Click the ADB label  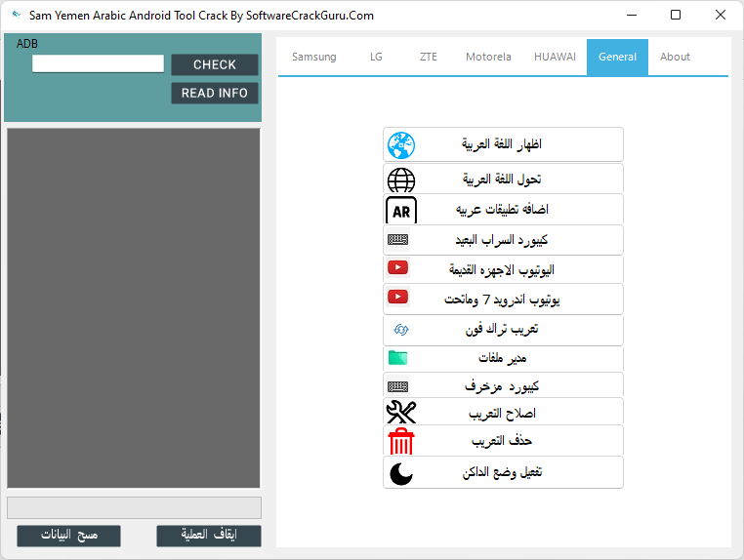coord(27,44)
